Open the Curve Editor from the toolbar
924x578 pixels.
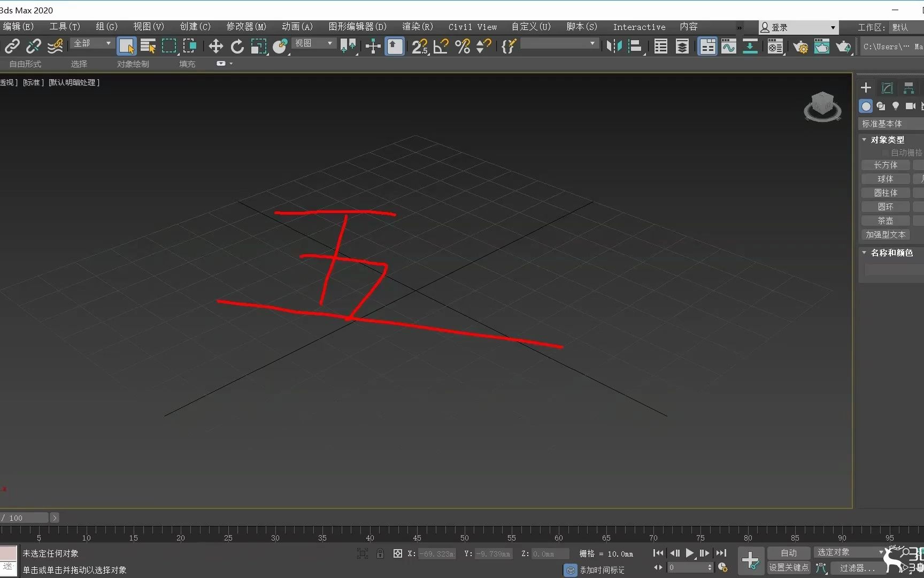728,47
